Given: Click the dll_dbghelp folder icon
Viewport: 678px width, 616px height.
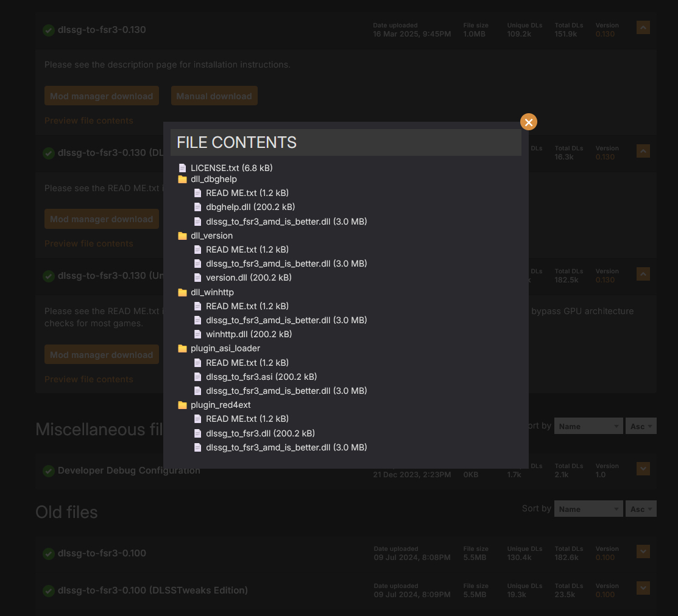Looking at the screenshot, I should pos(182,180).
